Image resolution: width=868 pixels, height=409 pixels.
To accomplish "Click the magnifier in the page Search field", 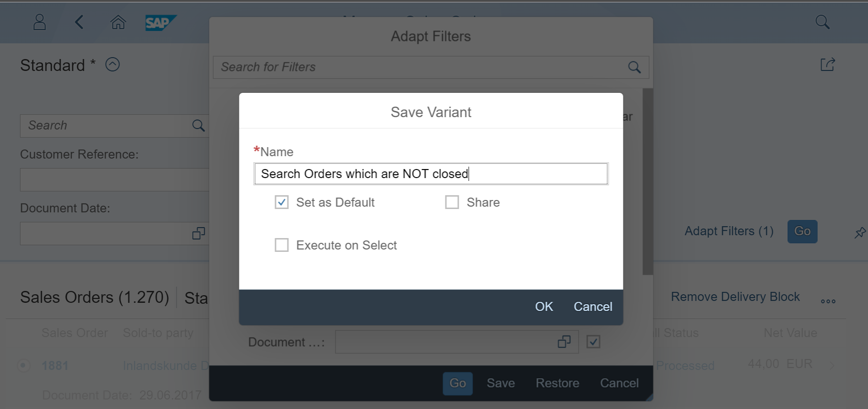I will coord(198,126).
